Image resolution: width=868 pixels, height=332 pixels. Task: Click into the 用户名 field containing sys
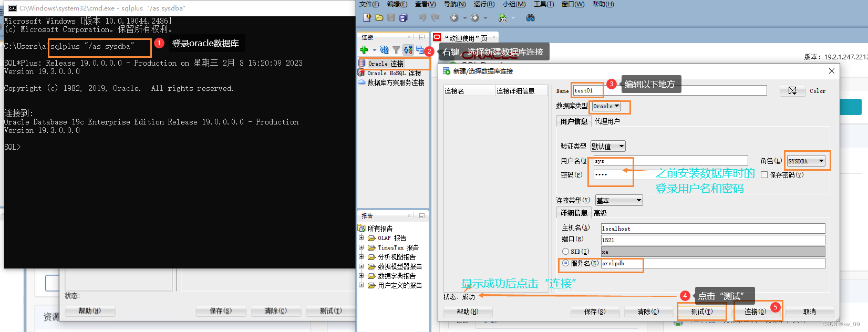[x=671, y=161]
